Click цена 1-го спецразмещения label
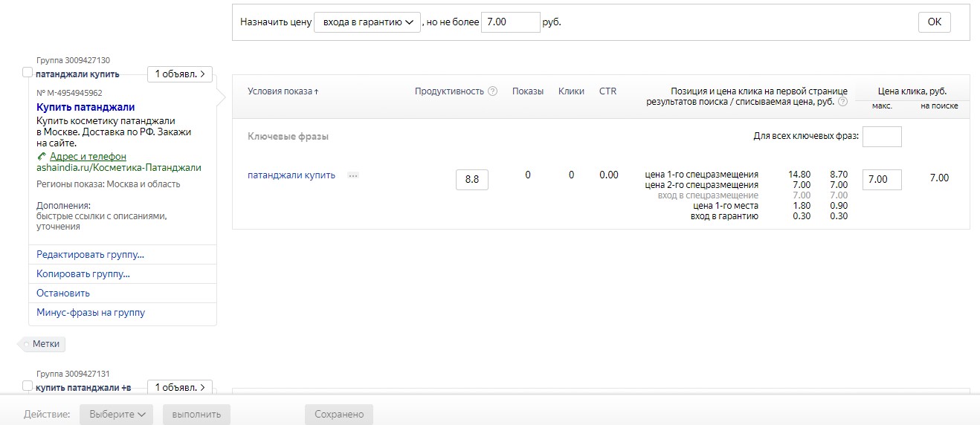Image resolution: width=980 pixels, height=425 pixels. click(x=702, y=175)
